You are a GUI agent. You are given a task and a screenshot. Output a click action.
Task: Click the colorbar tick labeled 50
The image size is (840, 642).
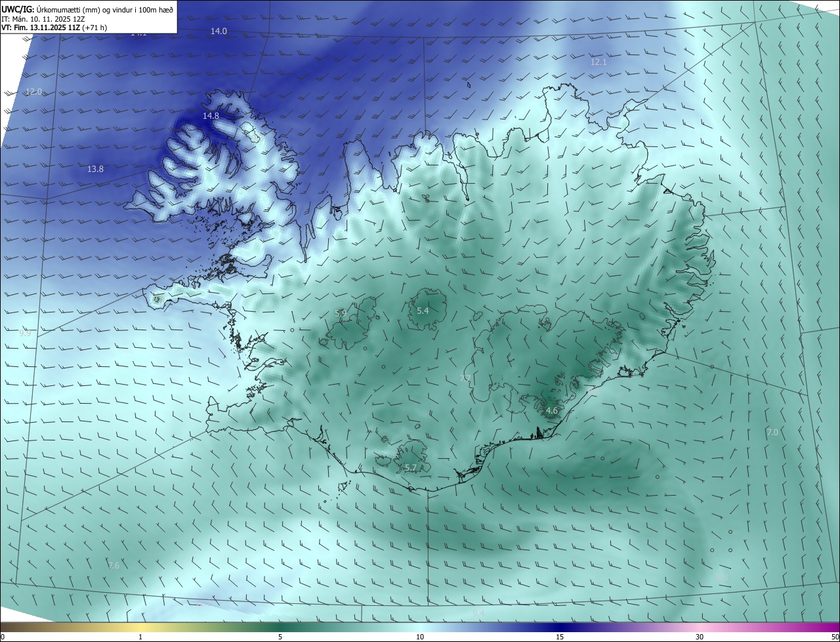click(x=835, y=637)
